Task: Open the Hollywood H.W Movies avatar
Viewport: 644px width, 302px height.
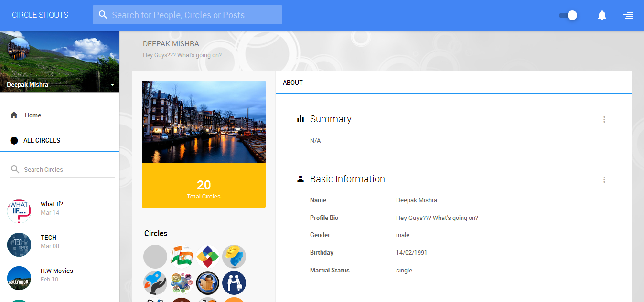Action: (x=19, y=278)
